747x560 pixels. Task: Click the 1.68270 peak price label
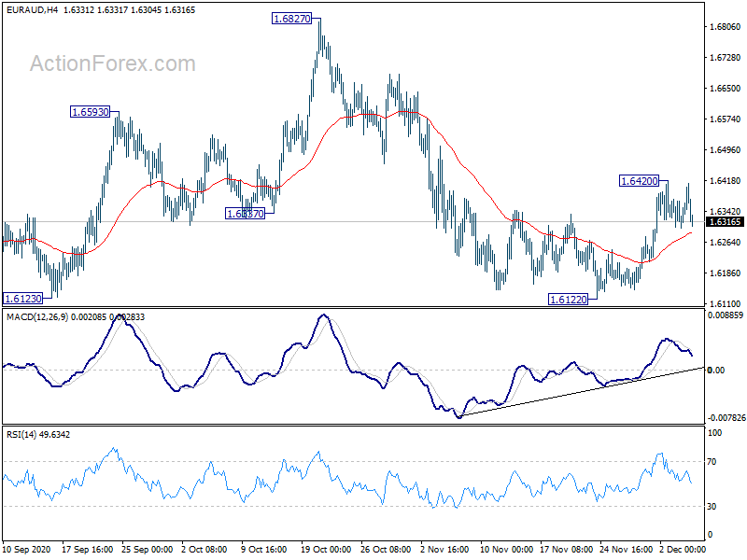click(x=291, y=19)
